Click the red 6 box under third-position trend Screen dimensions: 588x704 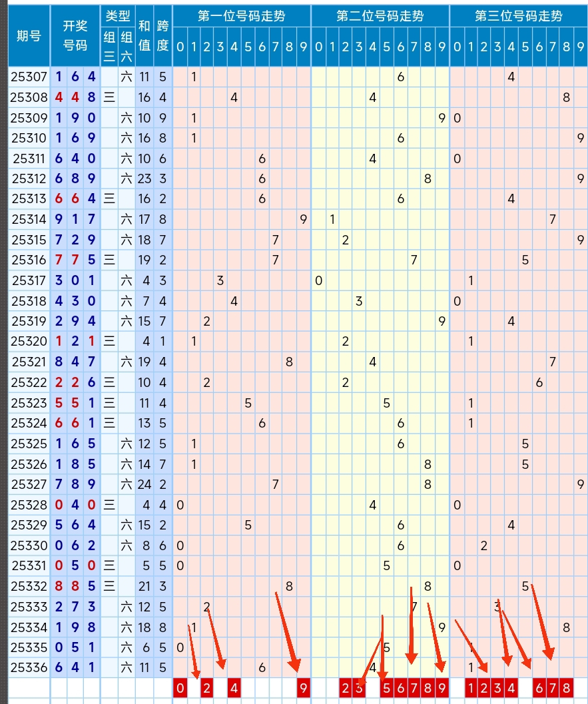(539, 688)
